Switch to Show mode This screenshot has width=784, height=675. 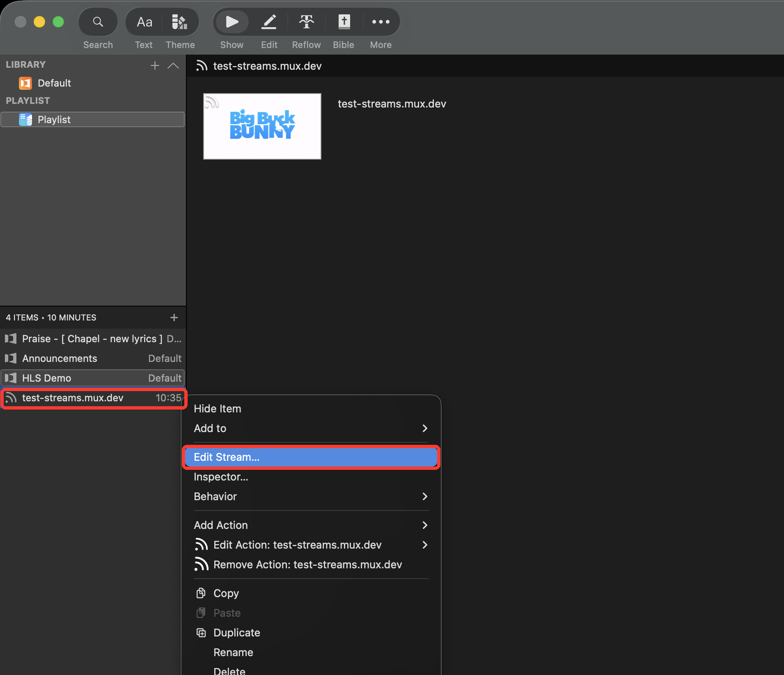(x=232, y=22)
